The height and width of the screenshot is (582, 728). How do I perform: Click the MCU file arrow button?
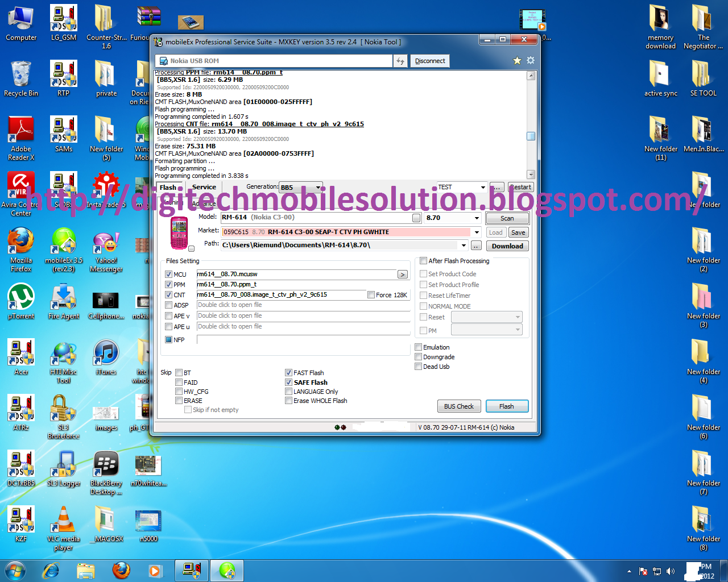[403, 275]
